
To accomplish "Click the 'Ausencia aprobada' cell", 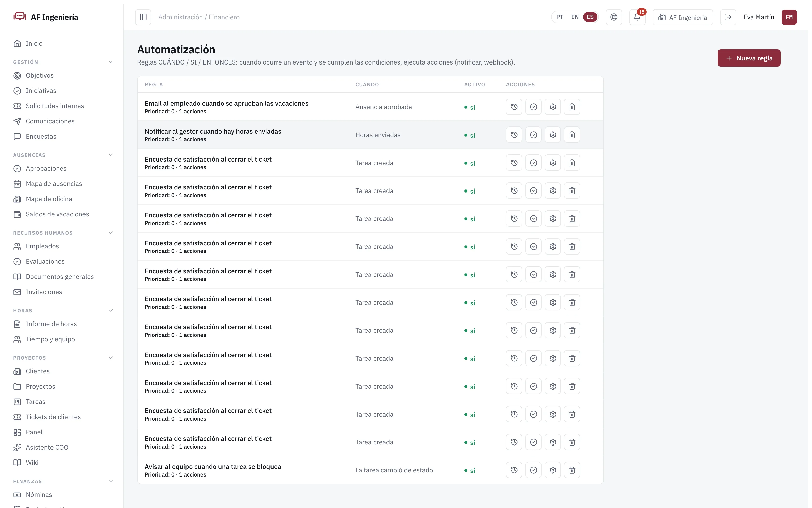I will (383, 107).
